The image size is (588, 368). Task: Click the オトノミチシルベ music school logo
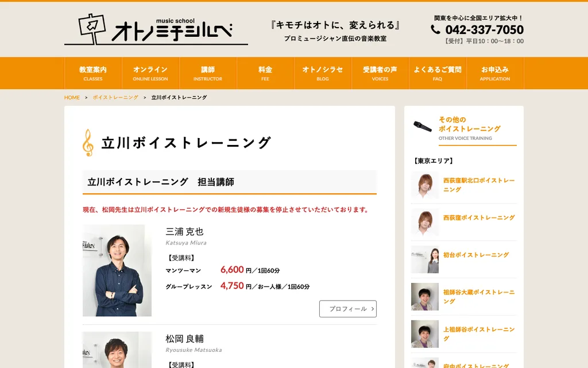(156, 29)
